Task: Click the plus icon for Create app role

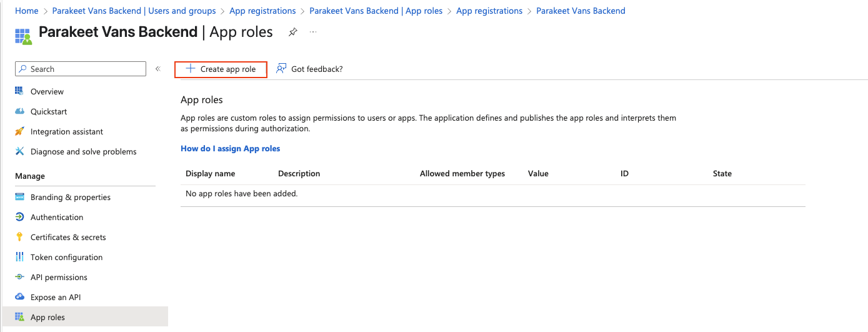Action: click(191, 69)
